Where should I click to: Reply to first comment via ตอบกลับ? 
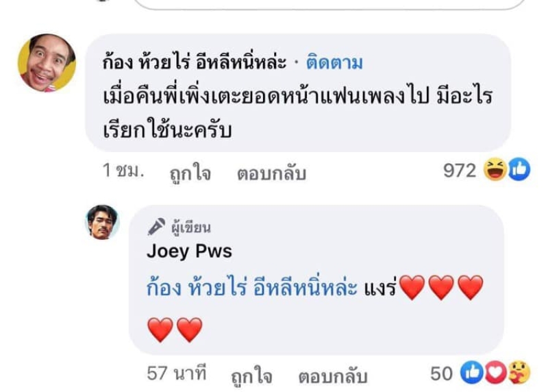(271, 173)
